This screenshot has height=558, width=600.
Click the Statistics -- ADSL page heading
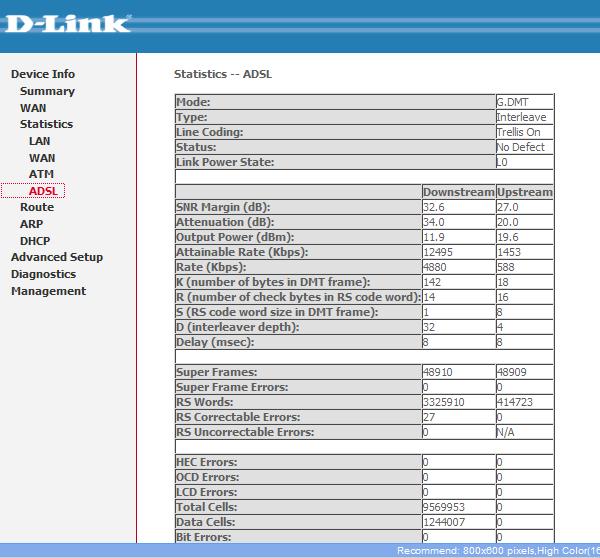[x=223, y=74]
